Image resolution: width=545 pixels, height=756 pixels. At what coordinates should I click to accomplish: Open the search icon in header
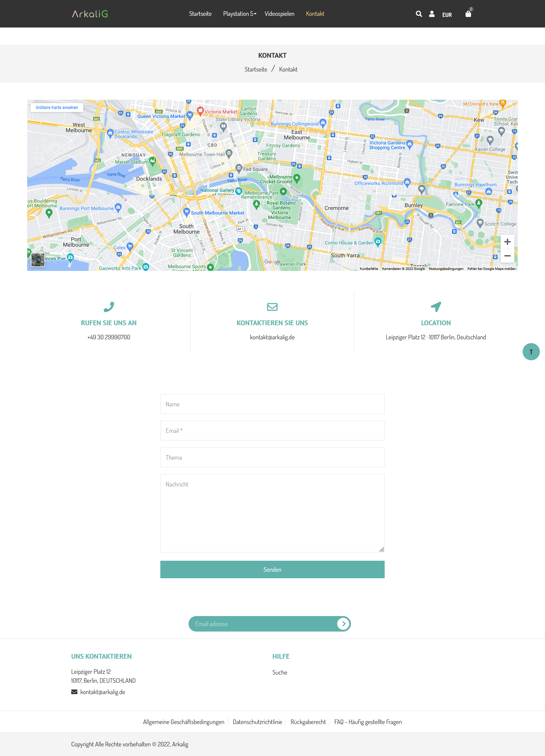tap(419, 14)
